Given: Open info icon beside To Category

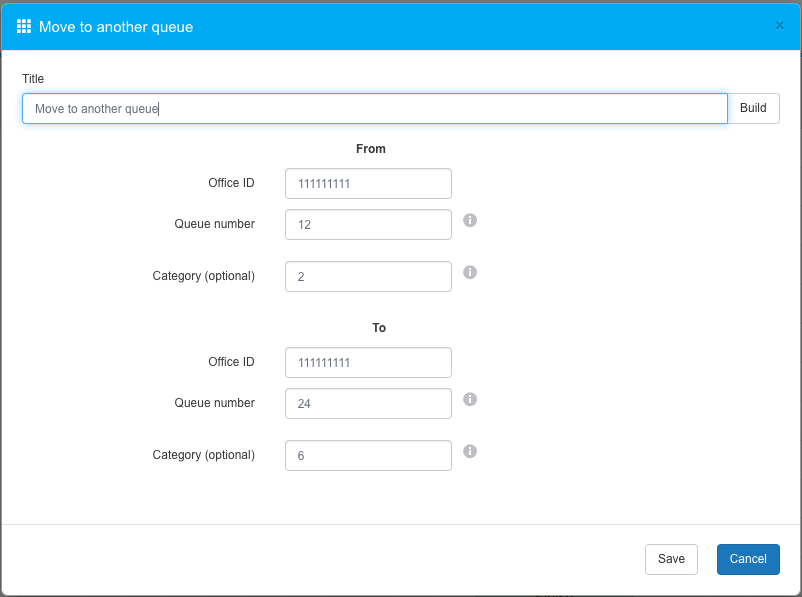Looking at the screenshot, I should pos(470,451).
